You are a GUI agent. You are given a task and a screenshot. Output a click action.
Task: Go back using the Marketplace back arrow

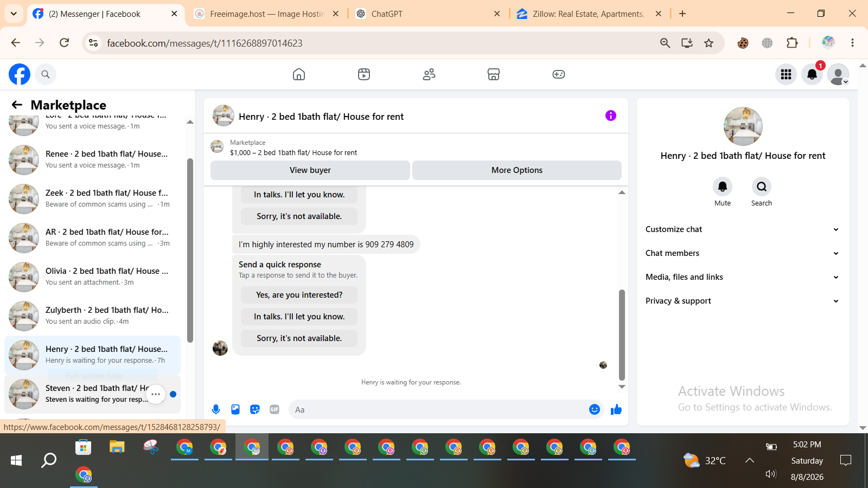(x=17, y=105)
